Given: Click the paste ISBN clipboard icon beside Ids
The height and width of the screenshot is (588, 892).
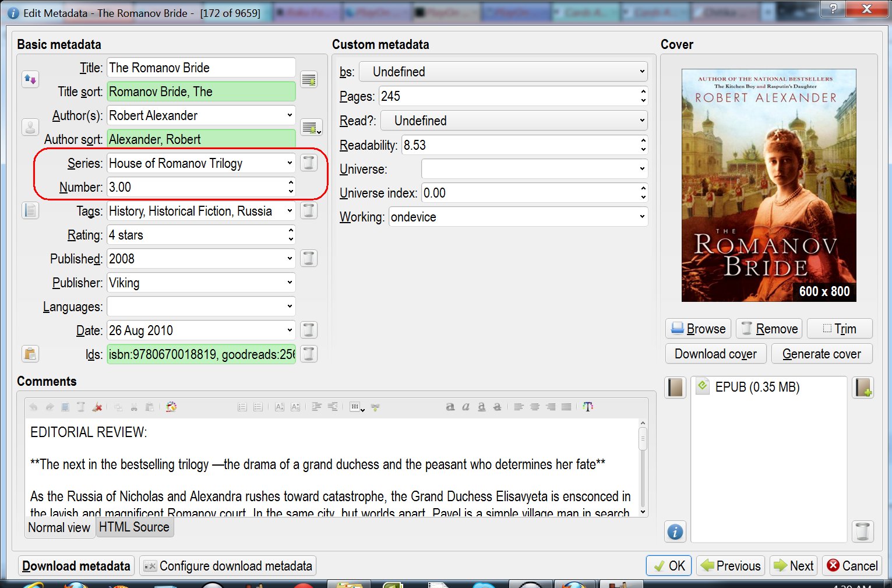Looking at the screenshot, I should [x=30, y=354].
